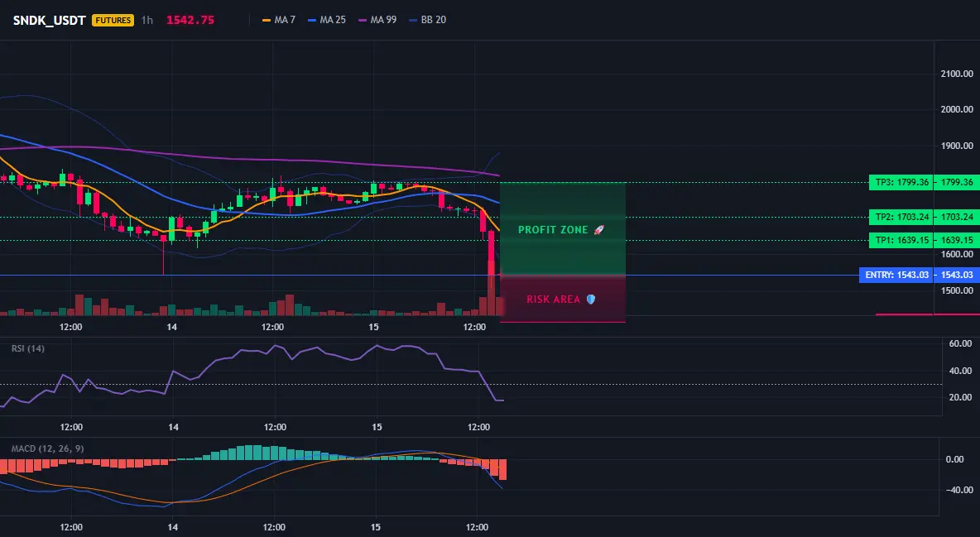Image resolution: width=980 pixels, height=537 pixels.
Task: Click the 40.00 RSI axis value
Action: tap(960, 371)
